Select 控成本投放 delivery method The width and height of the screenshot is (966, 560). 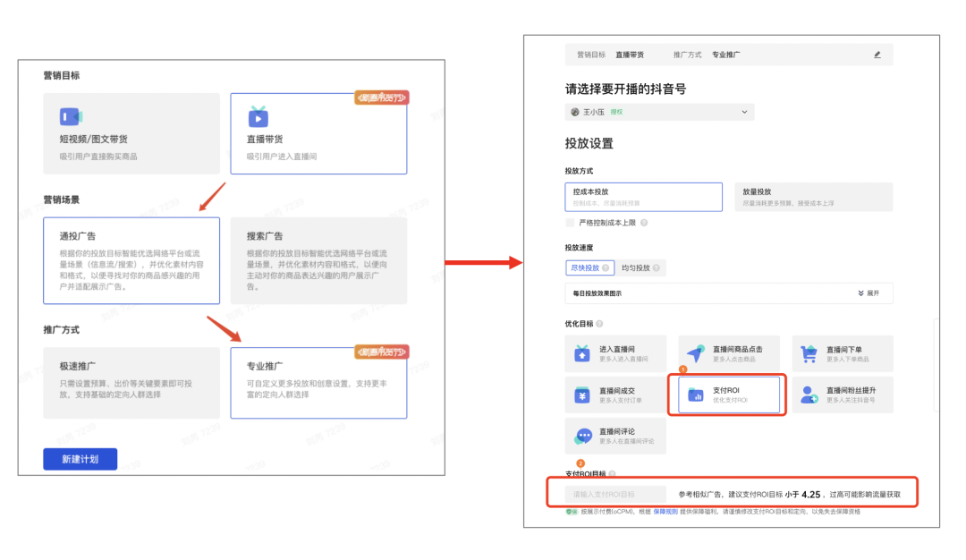point(643,197)
